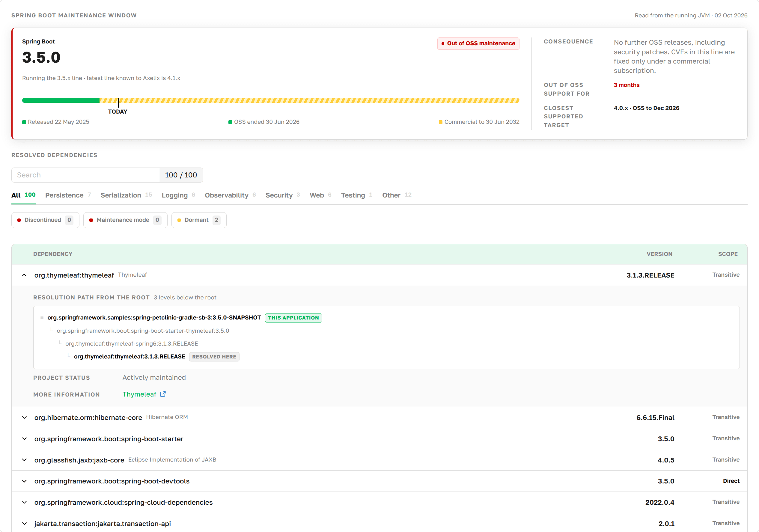The width and height of the screenshot is (759, 532).
Task: Click the OSS ended 30 Jun 2026 legend
Action: 264,122
